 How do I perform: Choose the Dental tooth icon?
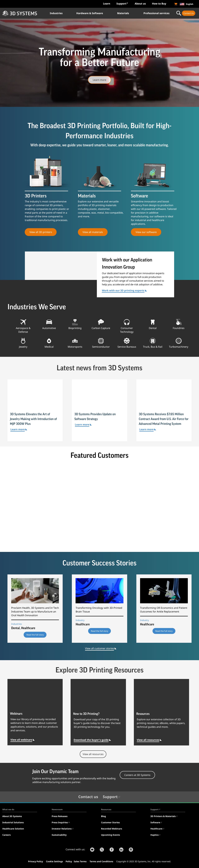click(x=153, y=322)
